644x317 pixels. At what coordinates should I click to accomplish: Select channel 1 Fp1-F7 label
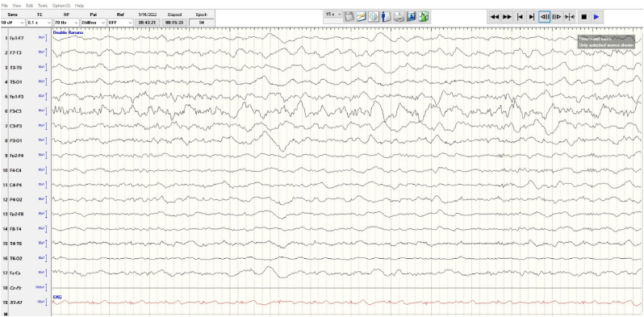(x=17, y=38)
